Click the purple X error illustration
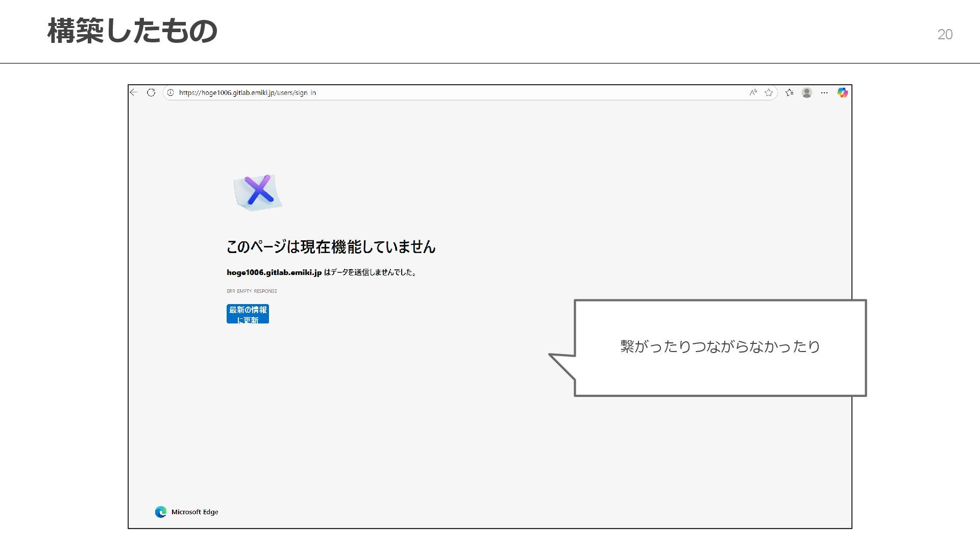 tap(258, 192)
